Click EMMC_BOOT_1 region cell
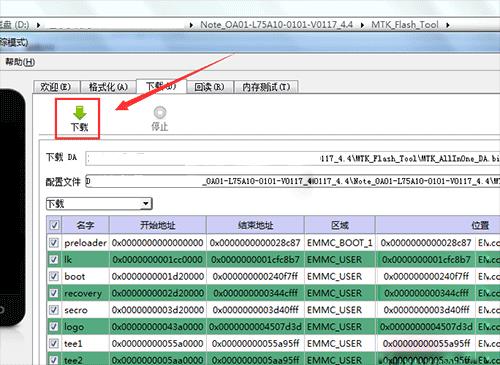 coord(340,243)
